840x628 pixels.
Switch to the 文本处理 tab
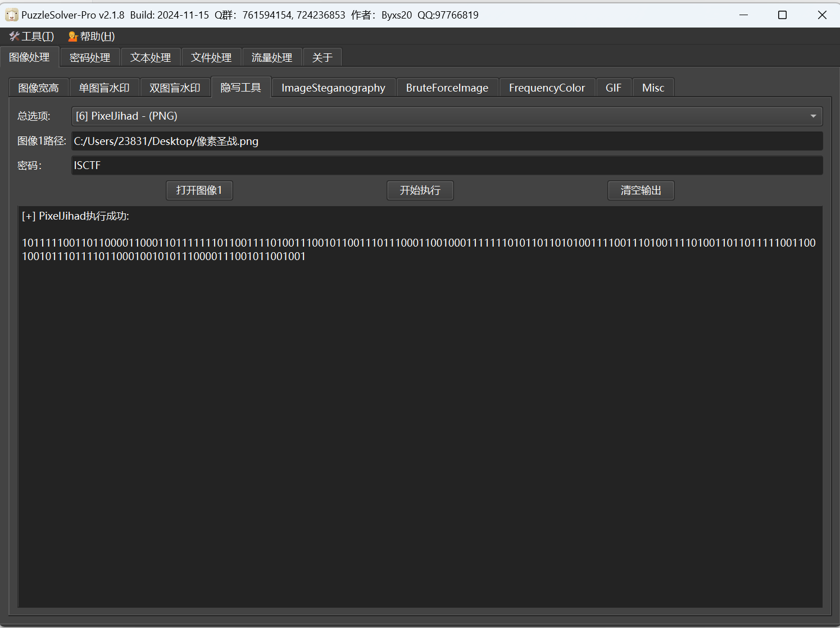tap(151, 57)
